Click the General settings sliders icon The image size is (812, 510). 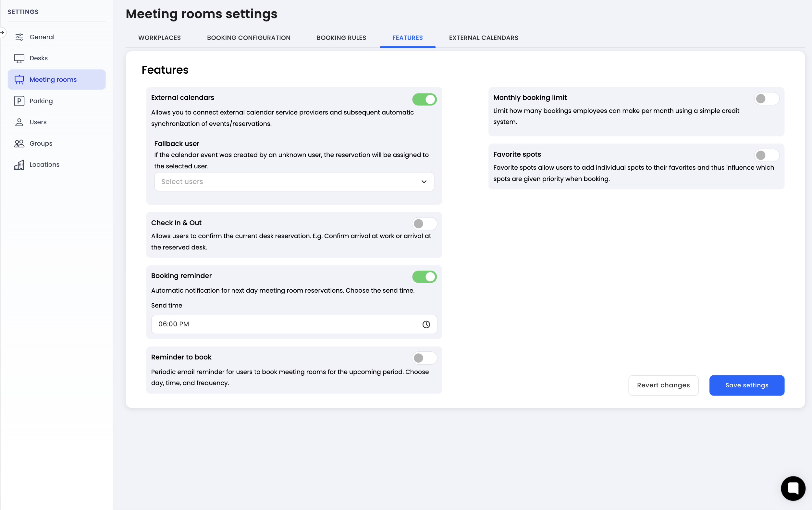click(19, 37)
